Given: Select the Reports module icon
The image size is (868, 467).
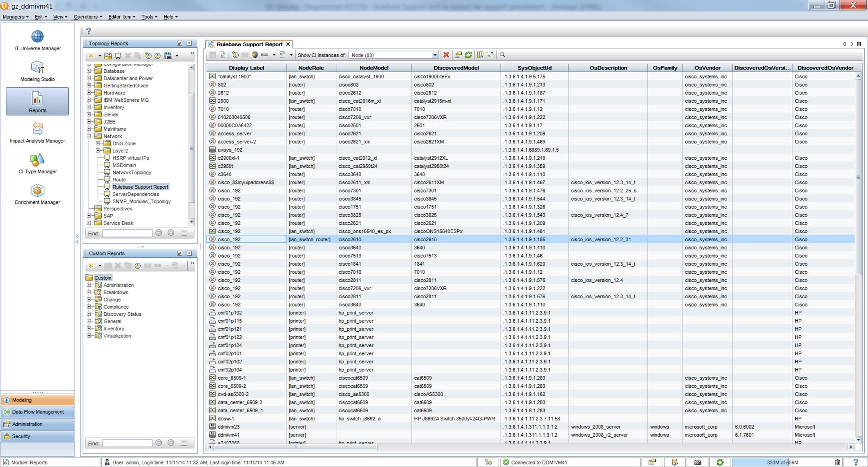Looking at the screenshot, I should [37, 101].
